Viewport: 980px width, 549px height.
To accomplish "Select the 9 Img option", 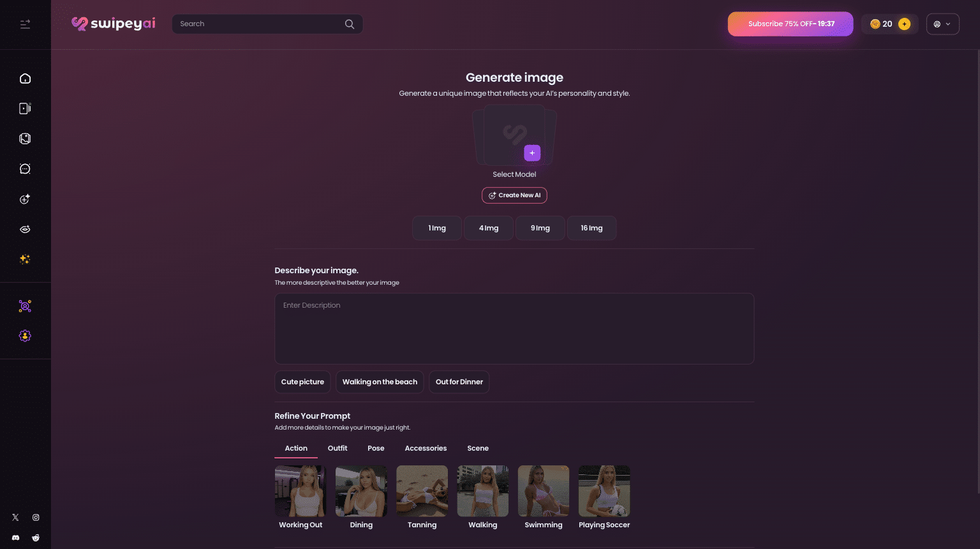I will (540, 228).
